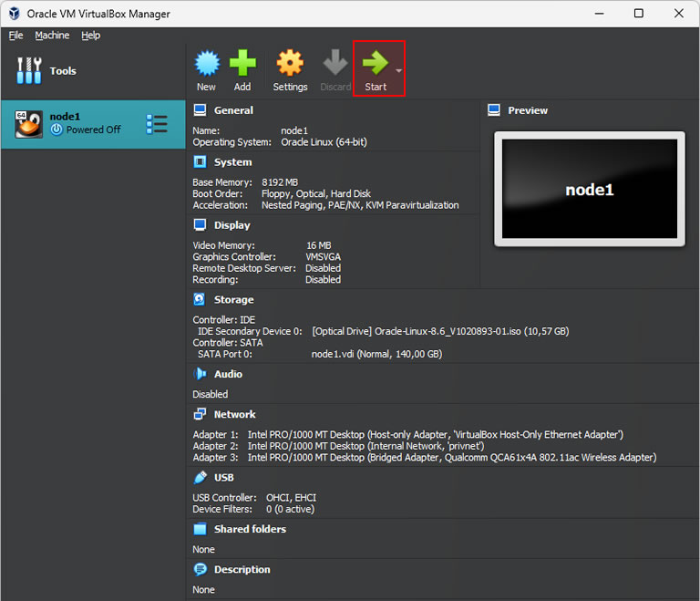The width and height of the screenshot is (700, 601).
Task: Open the Network settings heading link
Action: tap(235, 415)
